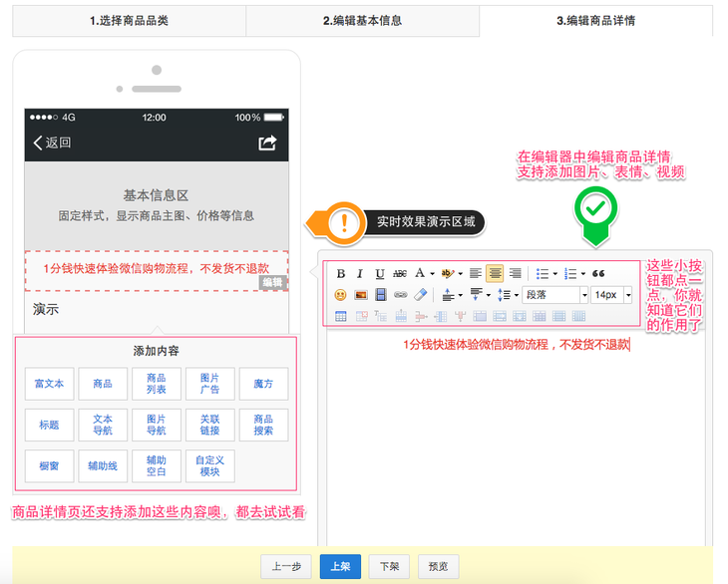Viewport: 728px width, 584px height.
Task: Delete table icon with red X
Action: [x=361, y=316]
